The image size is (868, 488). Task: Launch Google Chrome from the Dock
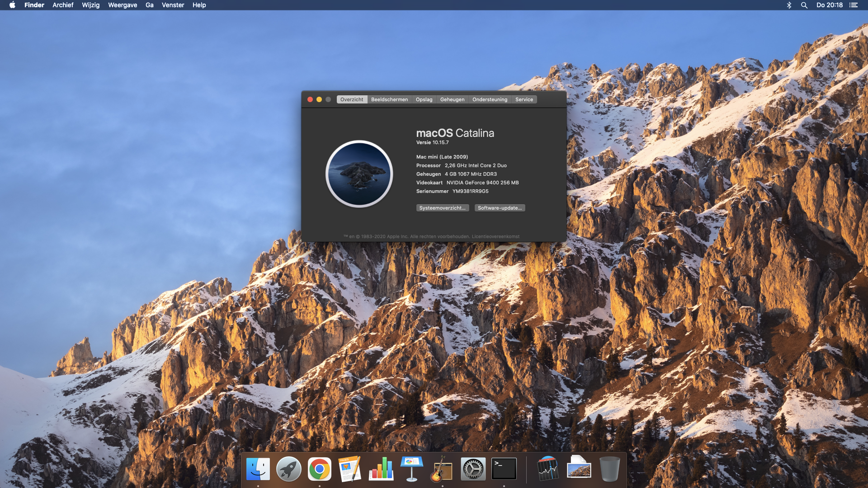tap(320, 469)
